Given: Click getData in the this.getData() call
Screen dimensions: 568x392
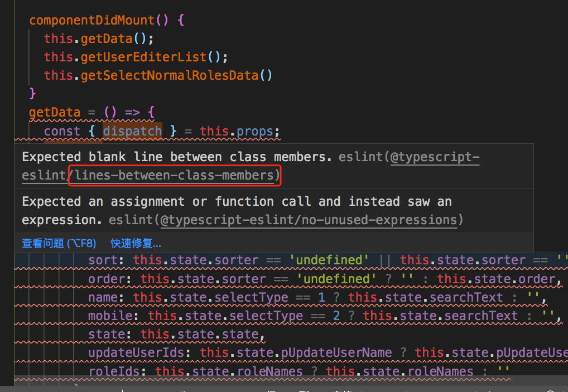Looking at the screenshot, I should [107, 38].
